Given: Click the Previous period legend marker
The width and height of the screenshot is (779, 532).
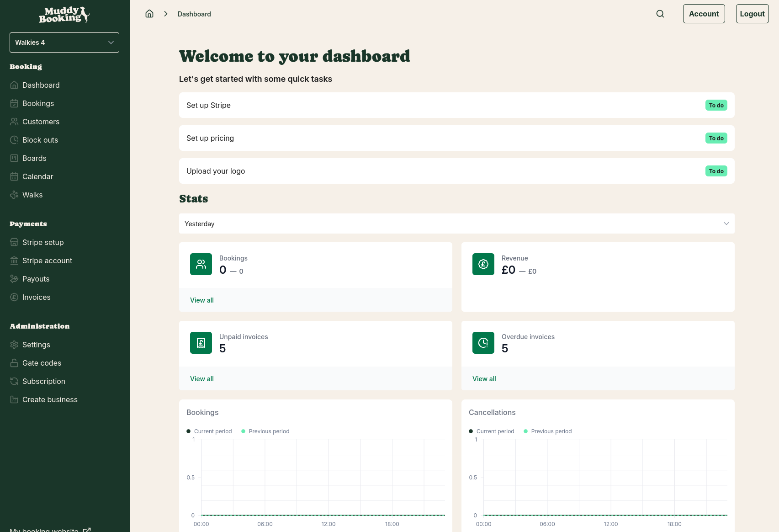Looking at the screenshot, I should coord(244,431).
